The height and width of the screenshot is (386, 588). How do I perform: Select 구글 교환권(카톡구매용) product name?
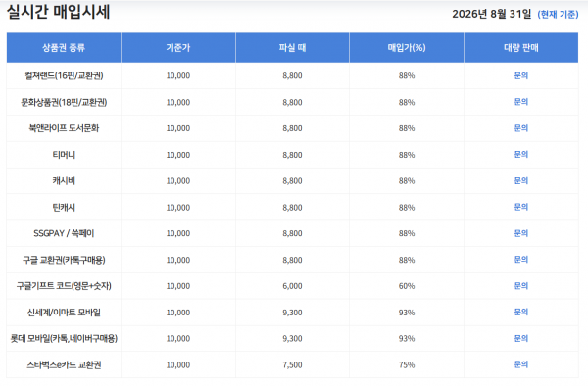point(64,260)
